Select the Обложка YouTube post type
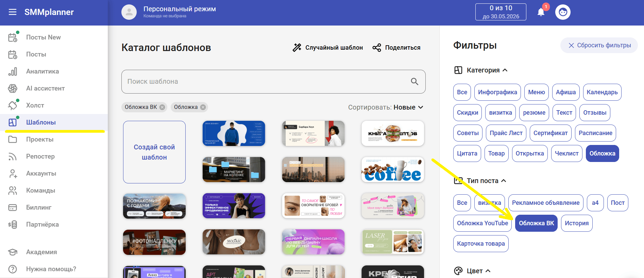644x278 pixels. (482, 223)
